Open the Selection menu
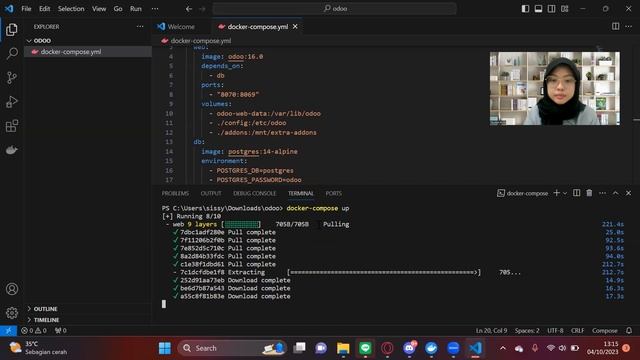The width and height of the screenshot is (640, 360). pos(71,9)
